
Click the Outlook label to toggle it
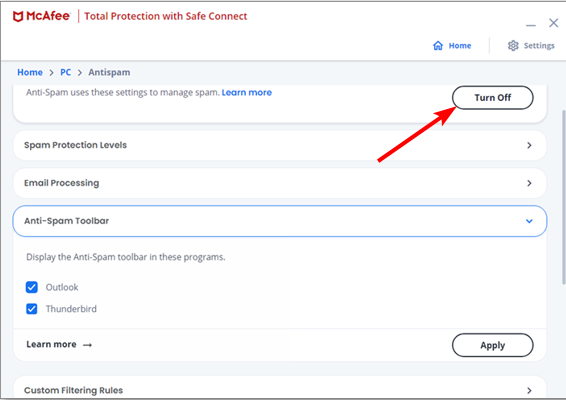click(62, 287)
